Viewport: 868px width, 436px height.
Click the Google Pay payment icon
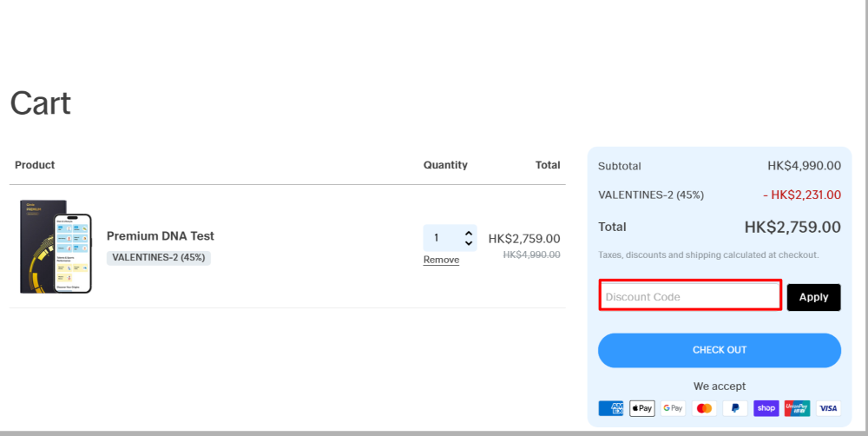click(x=674, y=408)
